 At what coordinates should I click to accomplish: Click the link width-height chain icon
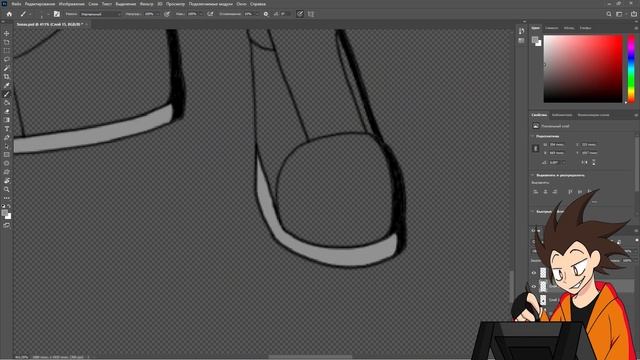tap(536, 149)
